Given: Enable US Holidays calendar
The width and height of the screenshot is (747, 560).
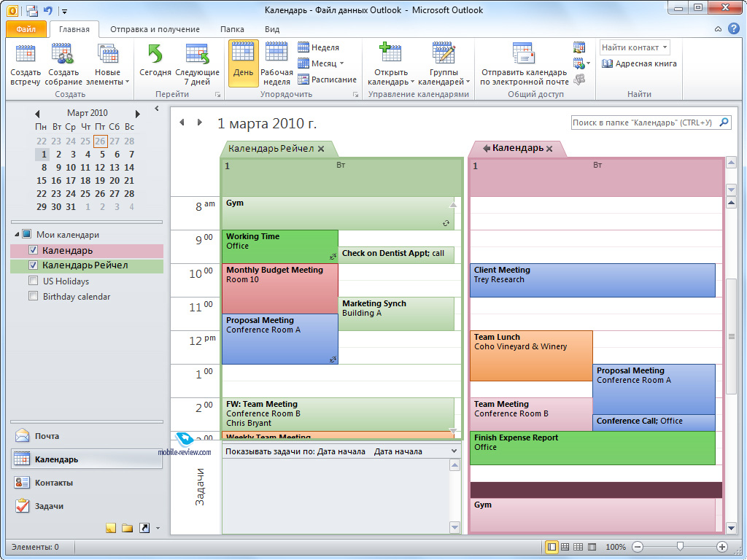Looking at the screenshot, I should click(x=33, y=281).
